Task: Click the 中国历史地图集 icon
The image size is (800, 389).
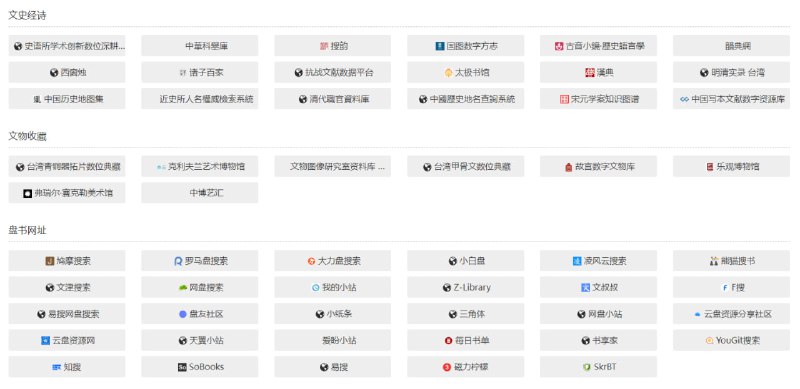Action: tap(37, 100)
